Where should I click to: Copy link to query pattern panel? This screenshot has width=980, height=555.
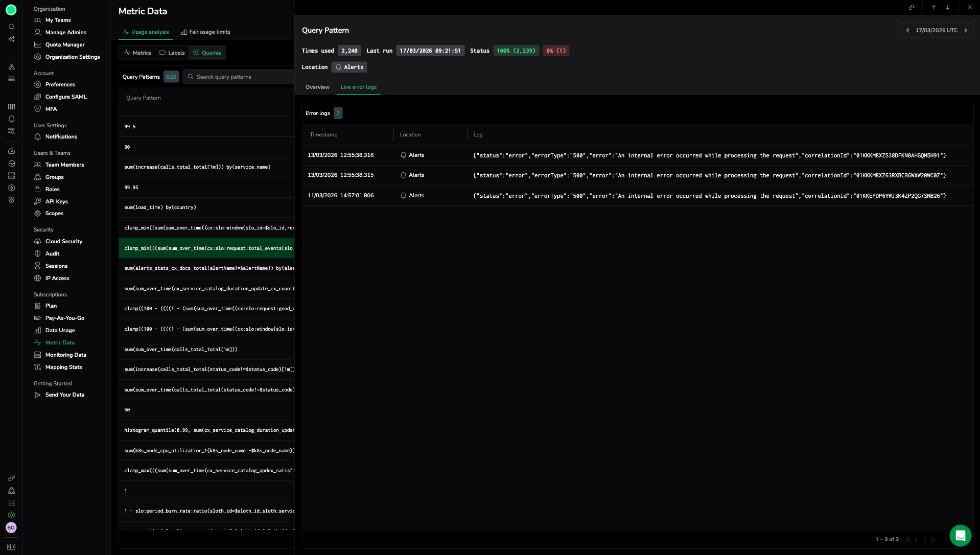[x=912, y=8]
